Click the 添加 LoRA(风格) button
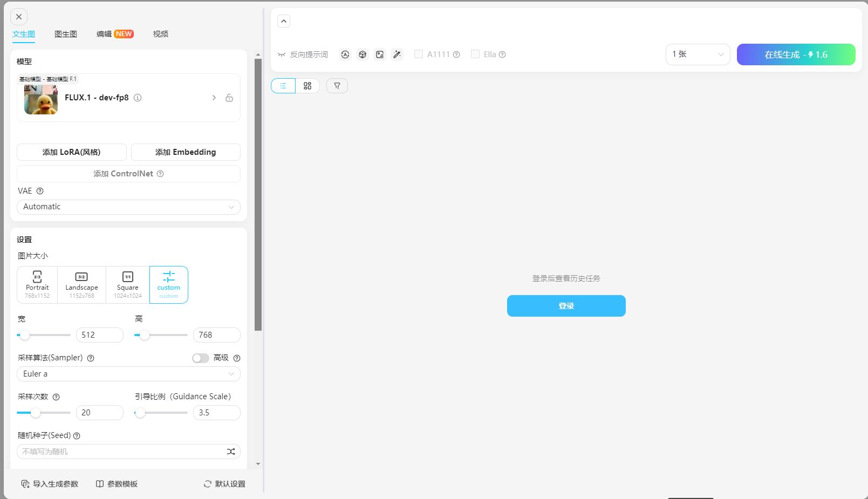The image size is (868, 499). [72, 152]
